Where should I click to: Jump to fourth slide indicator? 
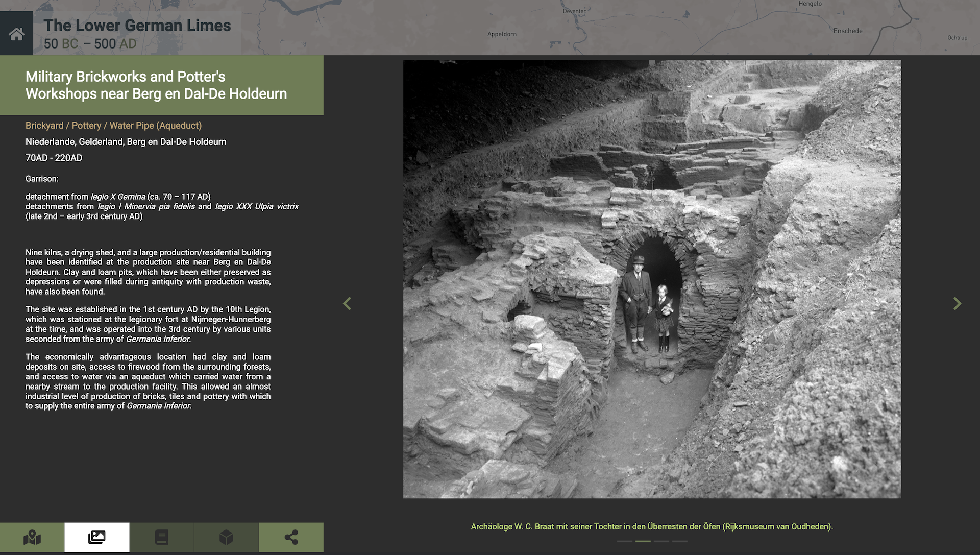point(679,541)
